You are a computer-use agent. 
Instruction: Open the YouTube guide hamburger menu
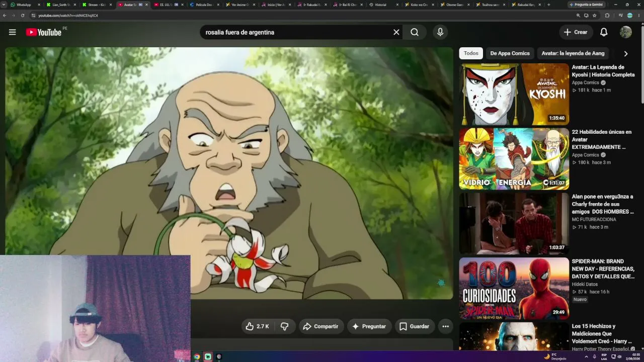(x=12, y=32)
